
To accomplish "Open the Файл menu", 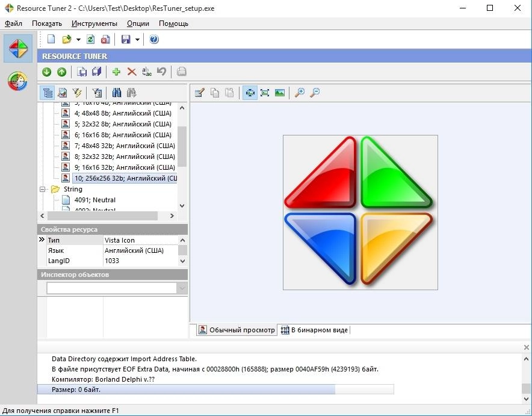I will pyautogui.click(x=14, y=23).
